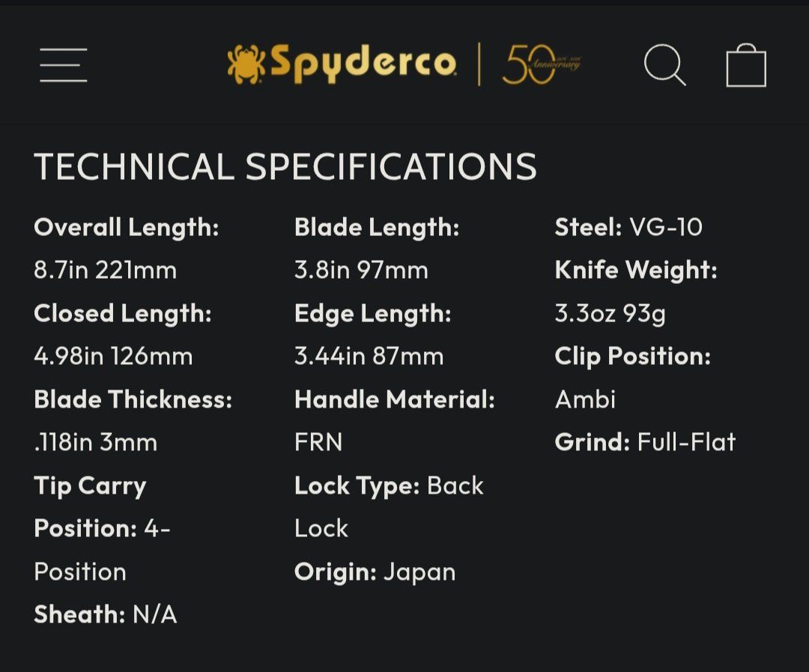Image resolution: width=809 pixels, height=672 pixels.
Task: Select the Technical Specifications heading
Action: [x=285, y=166]
